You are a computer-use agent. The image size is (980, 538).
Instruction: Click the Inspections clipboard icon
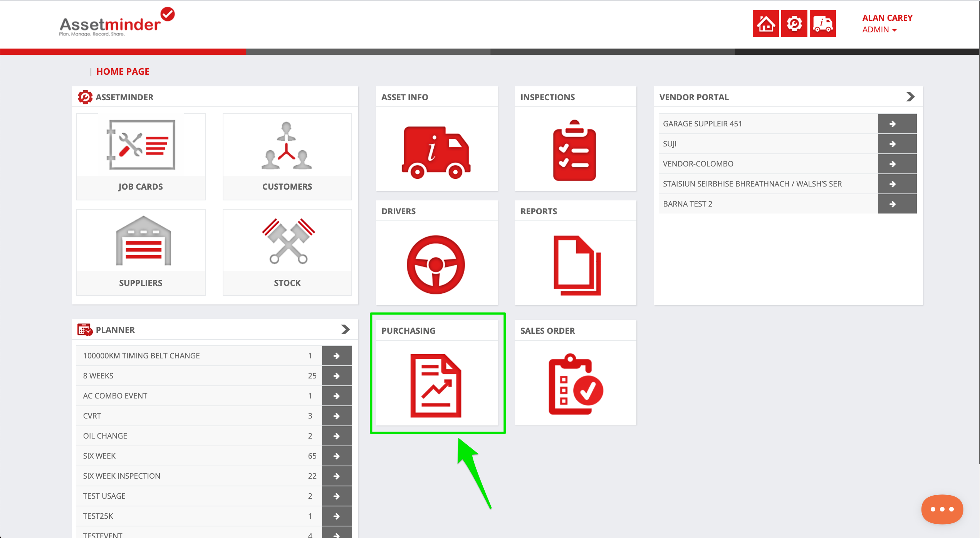[x=574, y=150]
